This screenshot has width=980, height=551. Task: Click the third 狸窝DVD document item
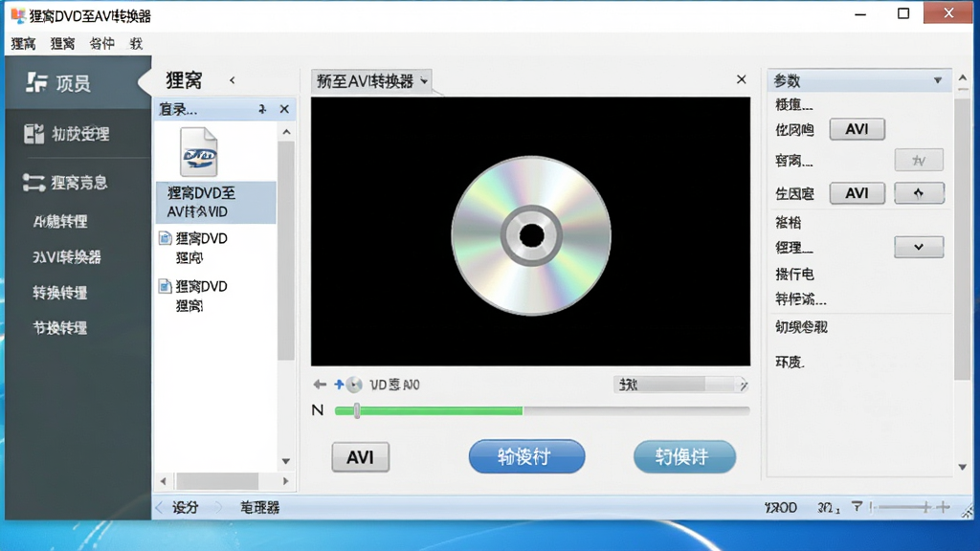click(193, 296)
